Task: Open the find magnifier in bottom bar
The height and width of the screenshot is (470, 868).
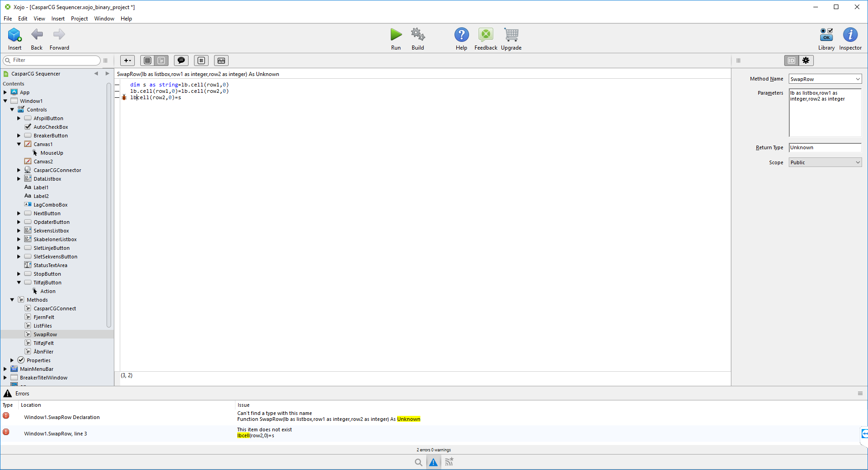Action: (418, 462)
